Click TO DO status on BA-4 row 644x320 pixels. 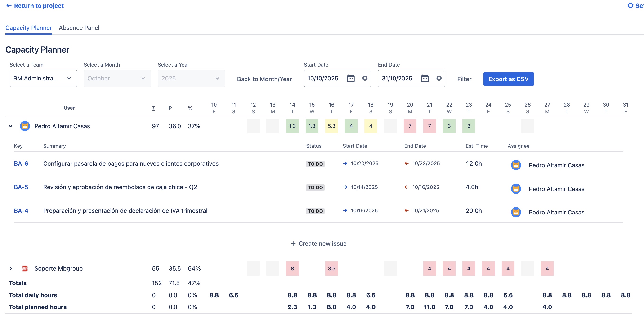[x=315, y=211]
